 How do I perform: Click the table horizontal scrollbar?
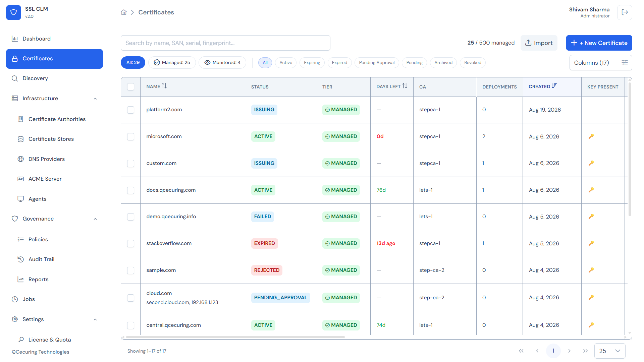point(235,337)
